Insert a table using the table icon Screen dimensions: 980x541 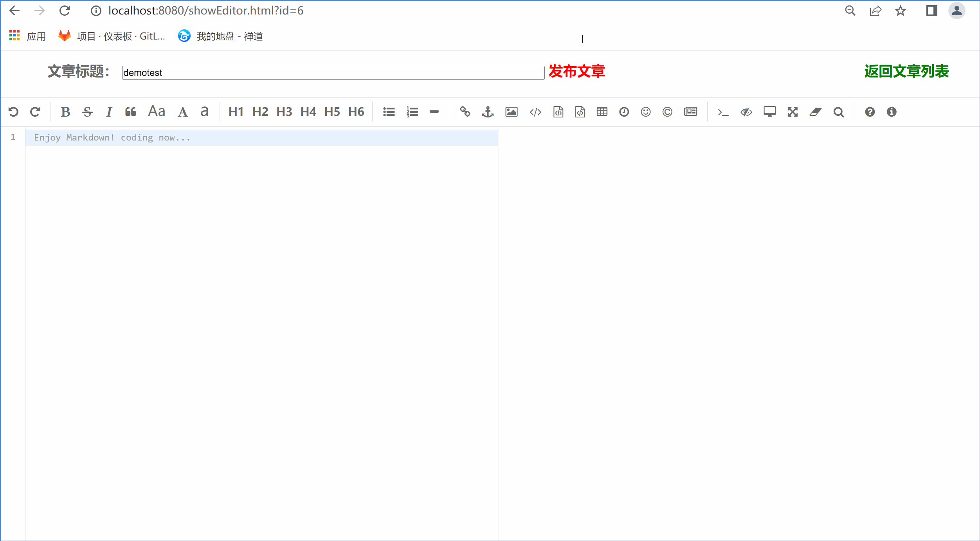click(602, 112)
